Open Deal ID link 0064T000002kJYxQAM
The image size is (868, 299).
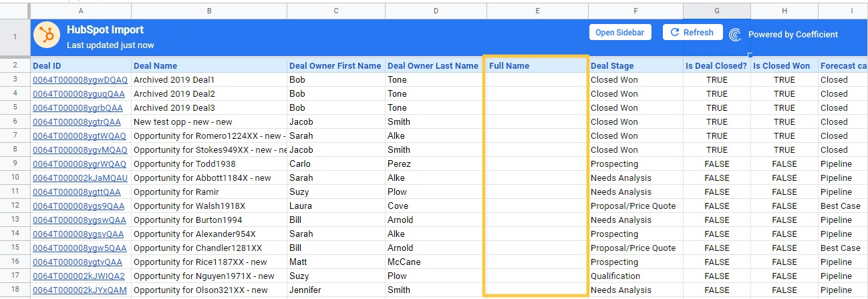coord(80,290)
